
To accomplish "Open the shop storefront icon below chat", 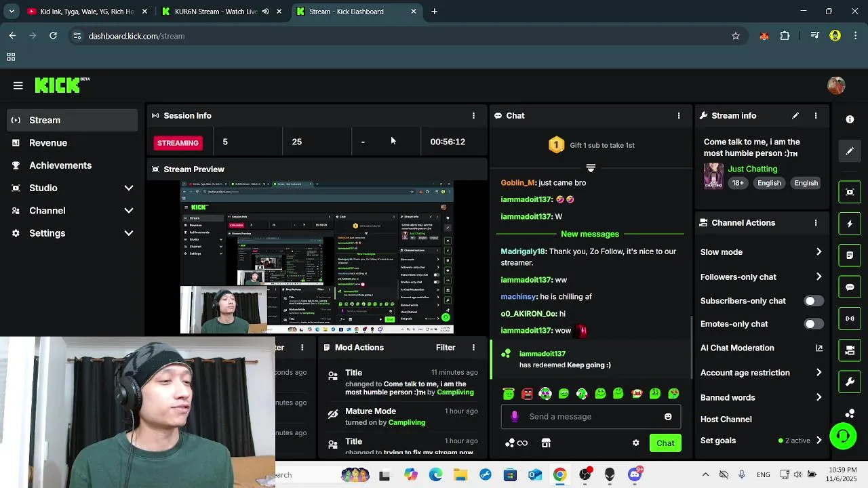I will coord(546,443).
